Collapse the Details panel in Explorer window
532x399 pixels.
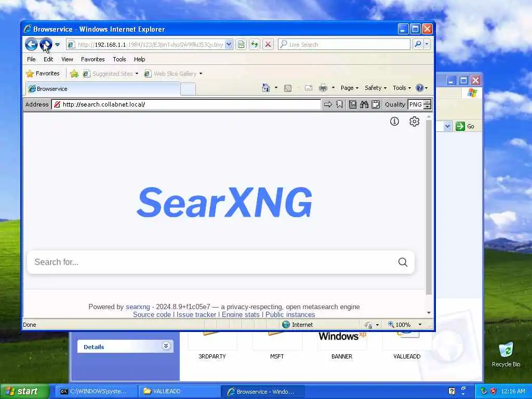[x=166, y=345]
